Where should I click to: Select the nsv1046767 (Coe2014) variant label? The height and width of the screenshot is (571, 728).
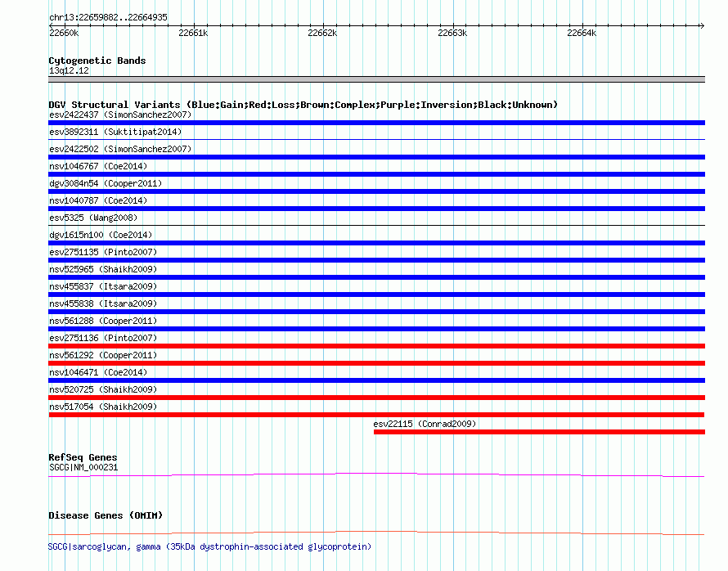(x=98, y=166)
